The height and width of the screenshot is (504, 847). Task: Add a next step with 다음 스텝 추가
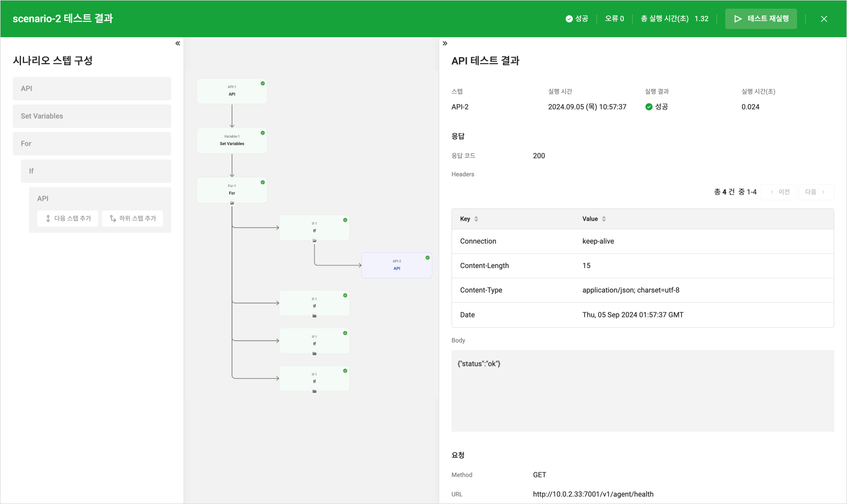click(x=68, y=219)
